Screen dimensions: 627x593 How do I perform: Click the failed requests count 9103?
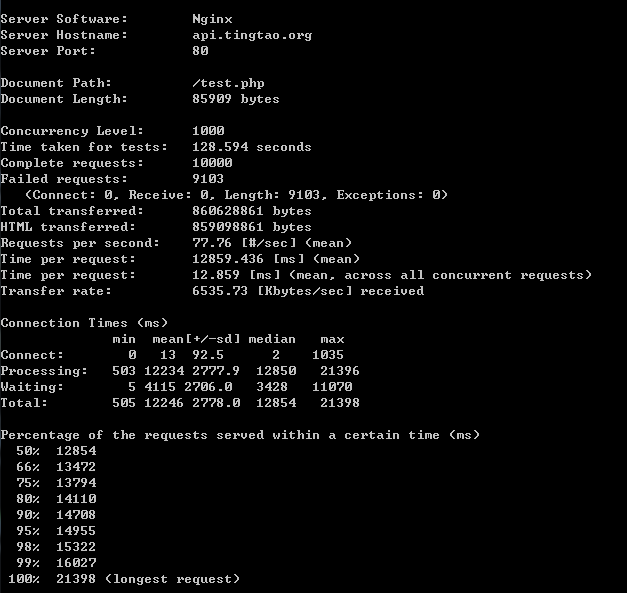coord(208,179)
